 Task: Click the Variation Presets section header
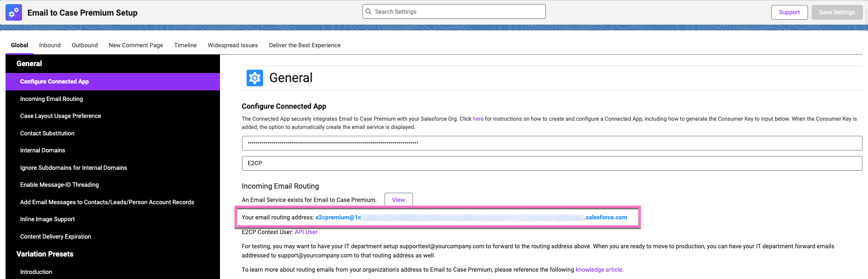(x=45, y=254)
